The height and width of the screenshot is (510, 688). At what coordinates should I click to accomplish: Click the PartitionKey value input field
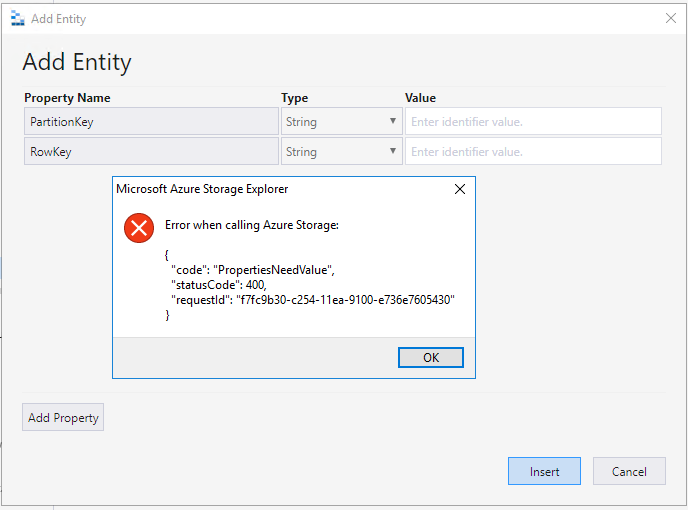[x=533, y=121]
